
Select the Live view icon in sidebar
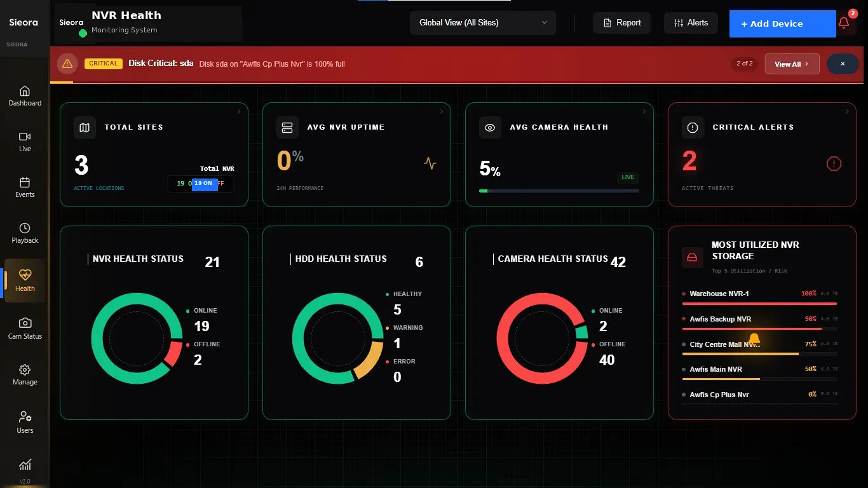(25, 142)
